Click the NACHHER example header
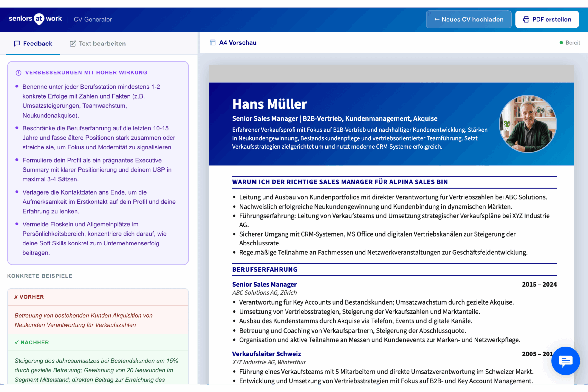 tap(98, 342)
